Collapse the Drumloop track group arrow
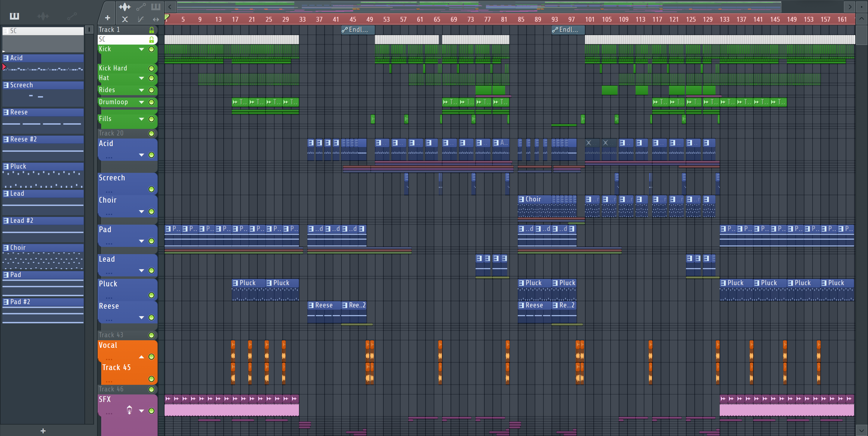 tap(142, 102)
